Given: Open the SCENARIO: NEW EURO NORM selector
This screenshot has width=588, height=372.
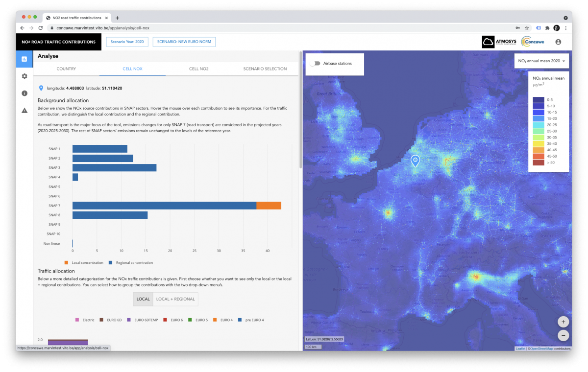Looking at the screenshot, I should click(184, 42).
